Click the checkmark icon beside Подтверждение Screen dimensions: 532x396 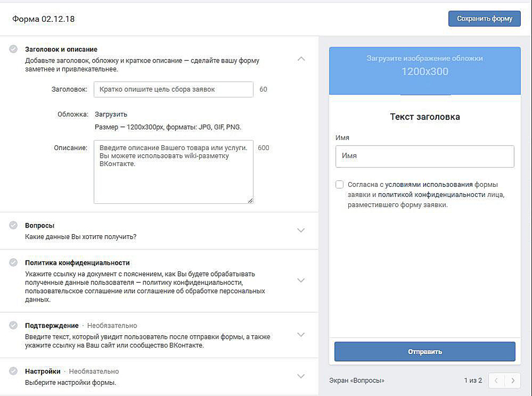coord(13,325)
